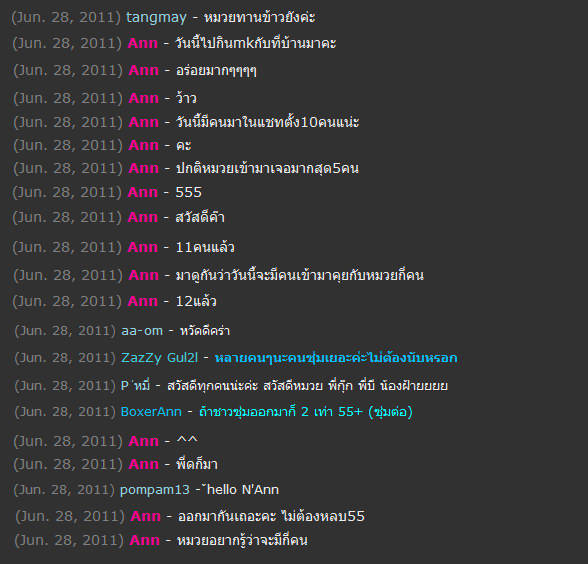Viewport: 588px width, 564px height.
Task: Click the P'หมี username
Action: click(x=135, y=385)
